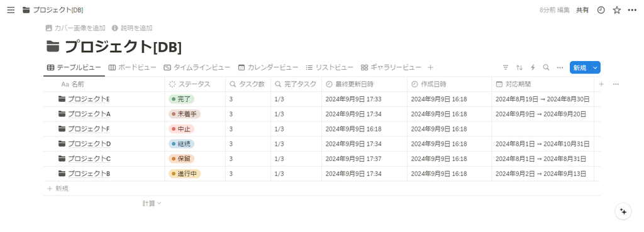
Task: Expand the blue 新規 dropdown arrow
Action: [595, 68]
